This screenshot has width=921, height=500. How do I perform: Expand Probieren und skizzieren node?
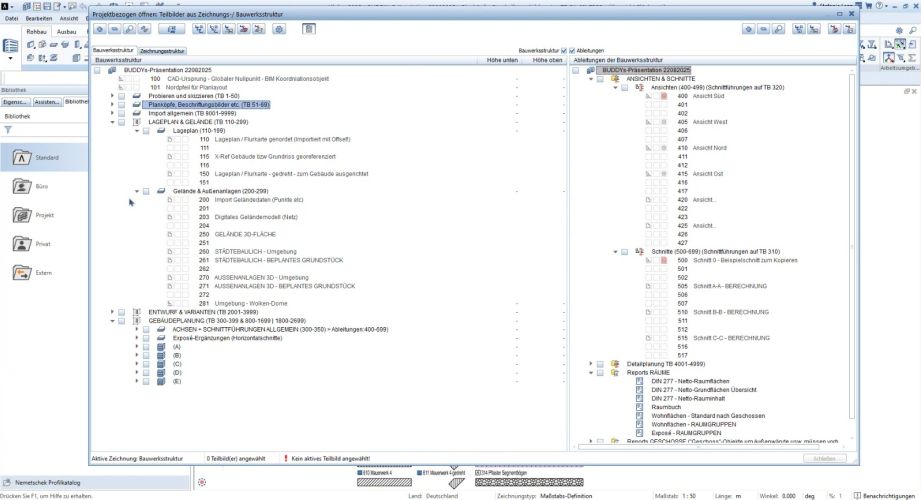pyautogui.click(x=112, y=96)
